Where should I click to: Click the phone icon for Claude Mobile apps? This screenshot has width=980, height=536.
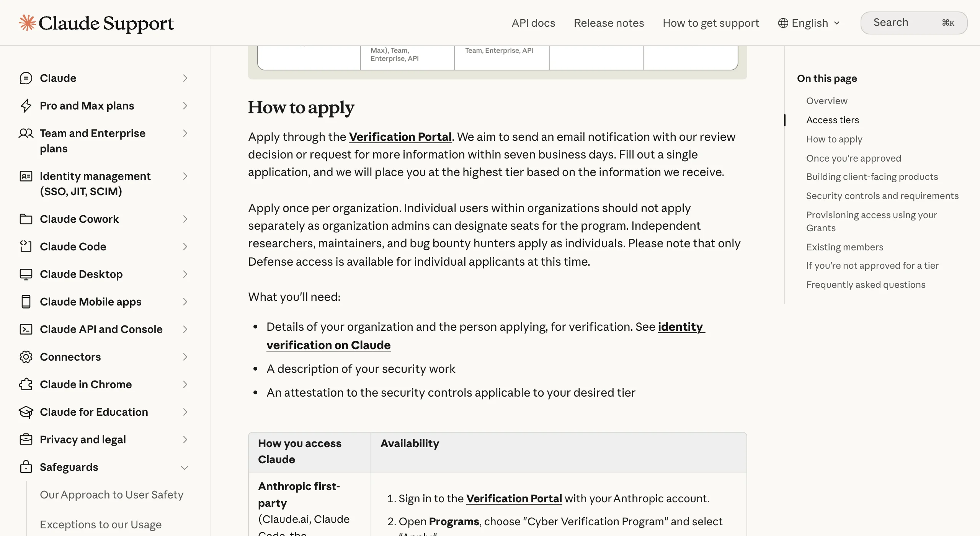point(26,302)
